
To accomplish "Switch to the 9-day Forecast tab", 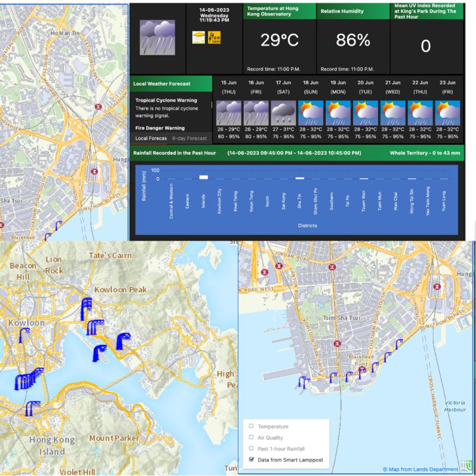I will tap(189, 139).
